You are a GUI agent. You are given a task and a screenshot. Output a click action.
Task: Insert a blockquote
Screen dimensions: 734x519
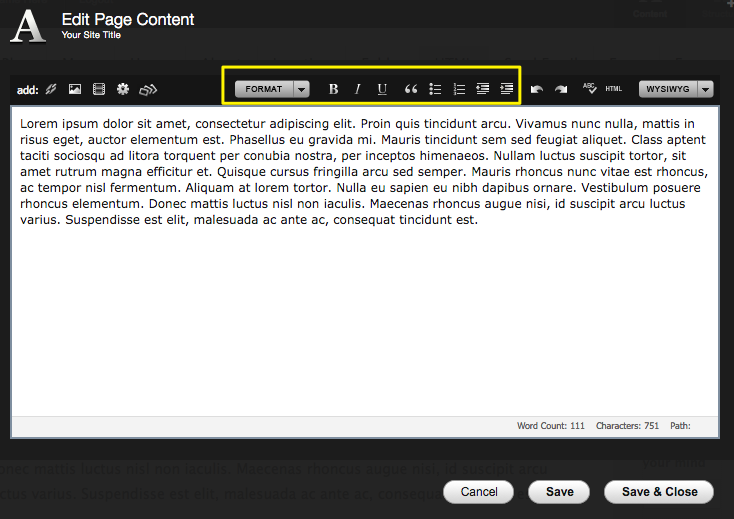[x=410, y=89]
